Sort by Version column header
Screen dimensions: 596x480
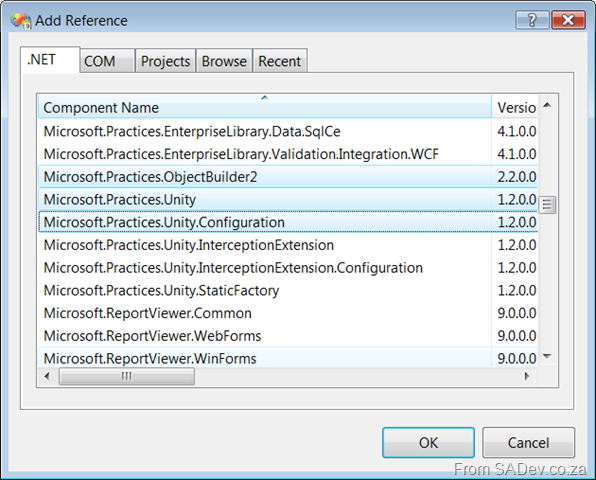click(516, 107)
